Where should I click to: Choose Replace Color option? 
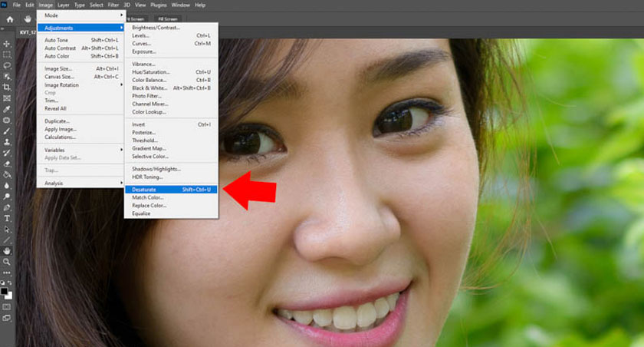click(x=171, y=206)
